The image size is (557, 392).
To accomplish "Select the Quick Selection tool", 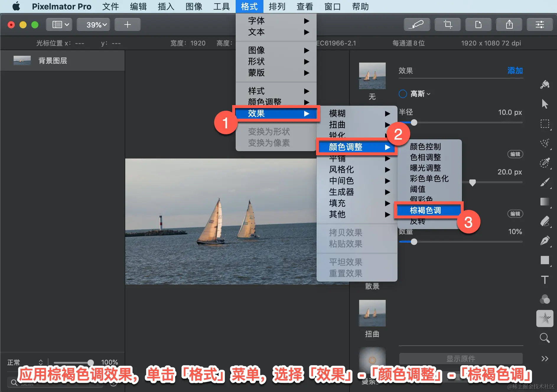I will (x=545, y=143).
